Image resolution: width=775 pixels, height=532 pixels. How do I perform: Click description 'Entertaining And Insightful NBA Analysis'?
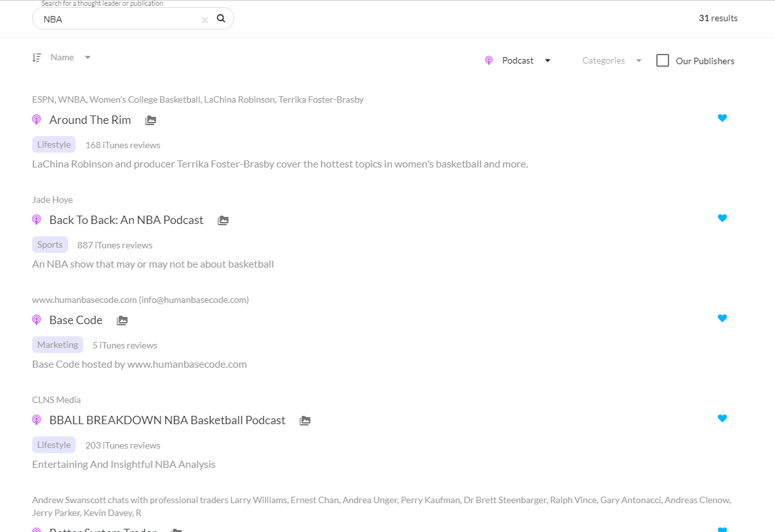point(124,464)
